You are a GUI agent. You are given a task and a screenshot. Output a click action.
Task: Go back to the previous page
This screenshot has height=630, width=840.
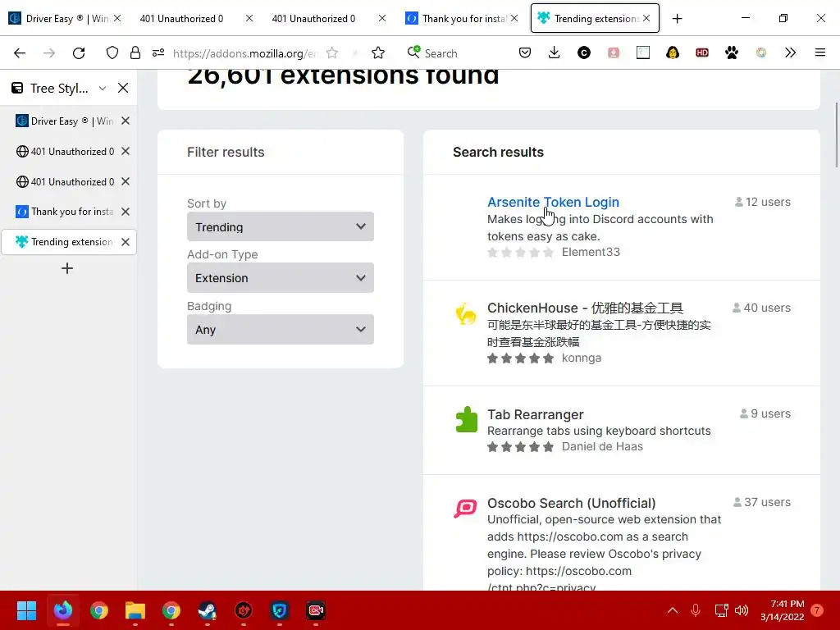pos(20,52)
